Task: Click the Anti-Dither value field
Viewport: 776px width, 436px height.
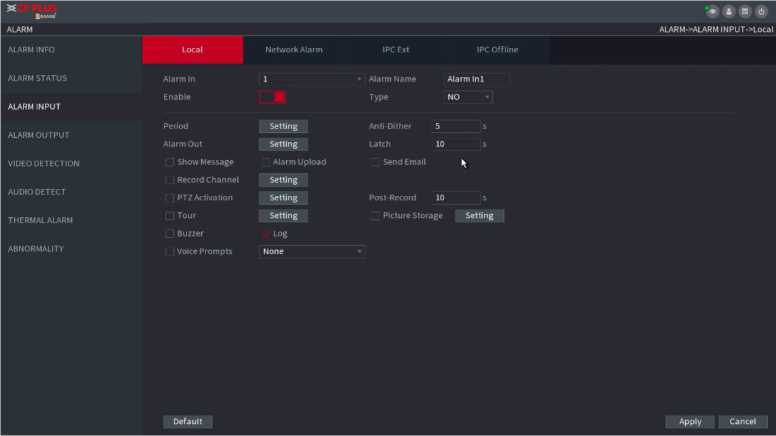Action: tap(455, 127)
